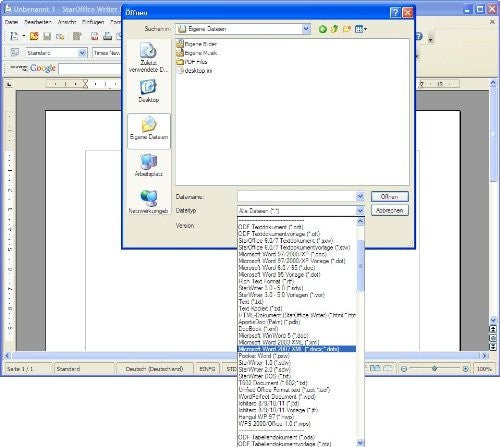
Task: Click the Writer toolbar overflow arrow
Action: click(x=431, y=37)
